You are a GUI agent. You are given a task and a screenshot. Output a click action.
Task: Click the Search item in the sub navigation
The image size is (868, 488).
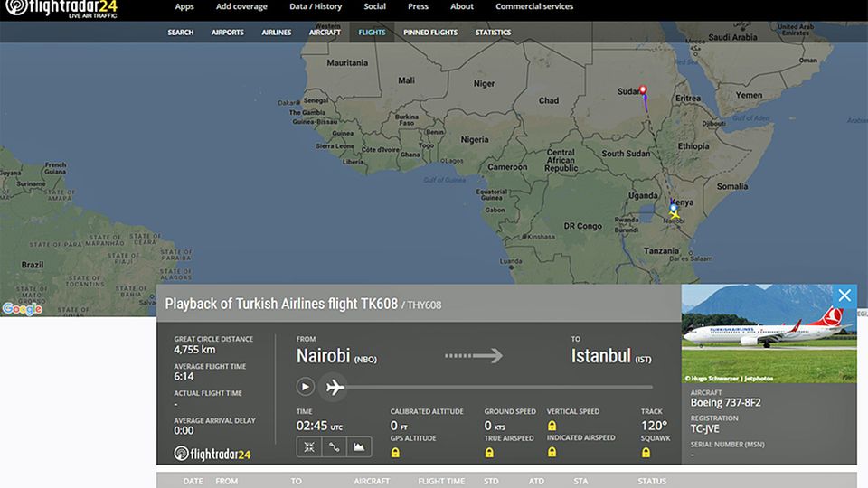180,33
